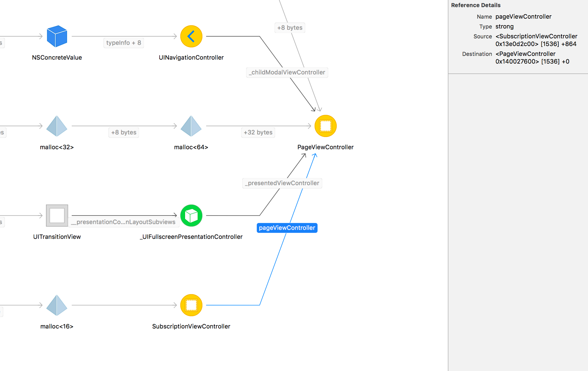Select the +8 bytes label near the top arrow
This screenshot has height=371, width=588.
pyautogui.click(x=290, y=27)
